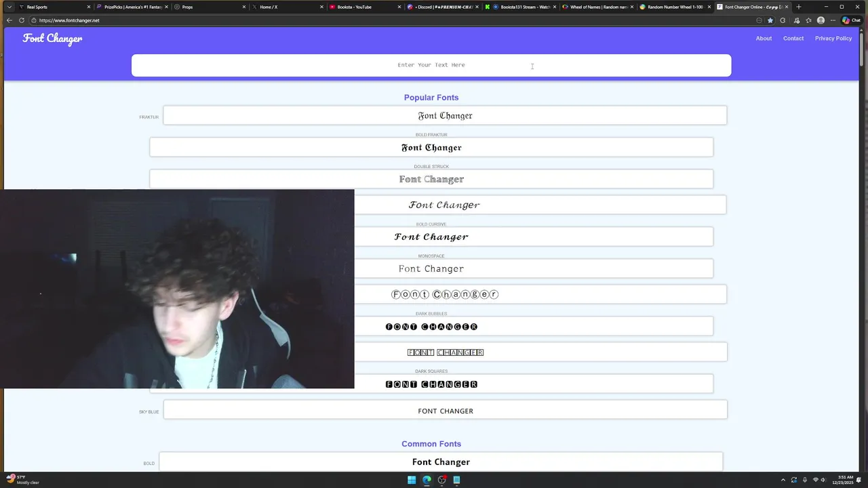Close the Booksta - YouTube tab
This screenshot has height=488, width=868.
tap(399, 7)
